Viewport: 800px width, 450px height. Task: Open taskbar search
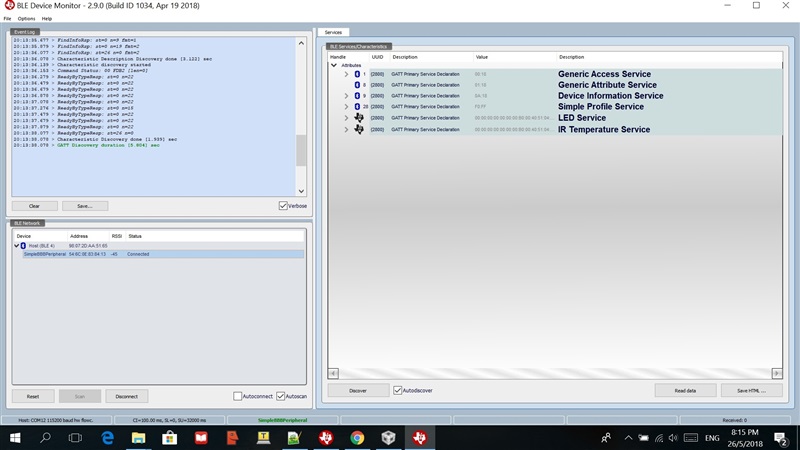(45, 438)
